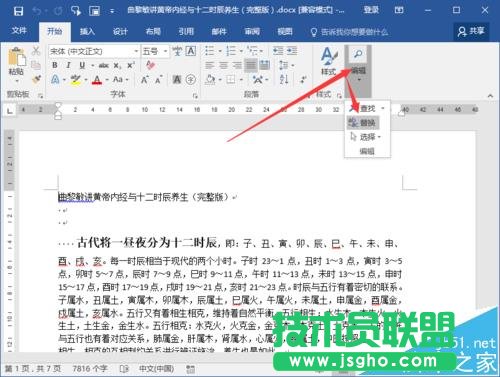
Task: Click the Shrink Font icon
Action: pyautogui.click(x=158, y=80)
